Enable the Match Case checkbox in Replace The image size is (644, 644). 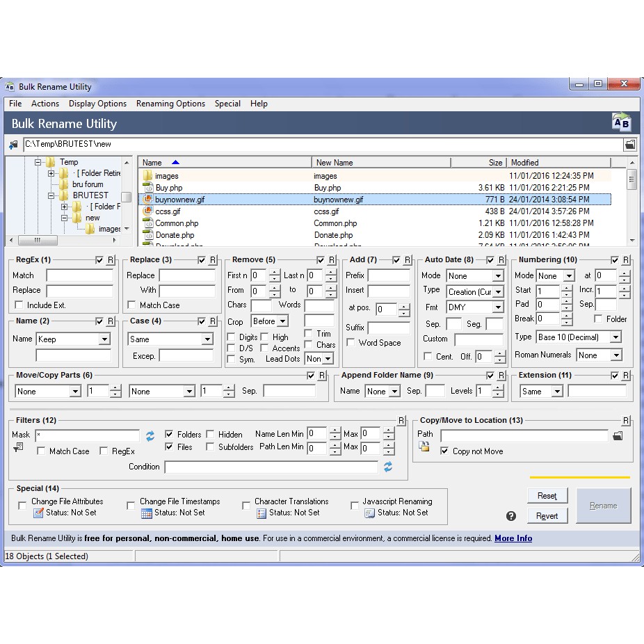[132, 305]
